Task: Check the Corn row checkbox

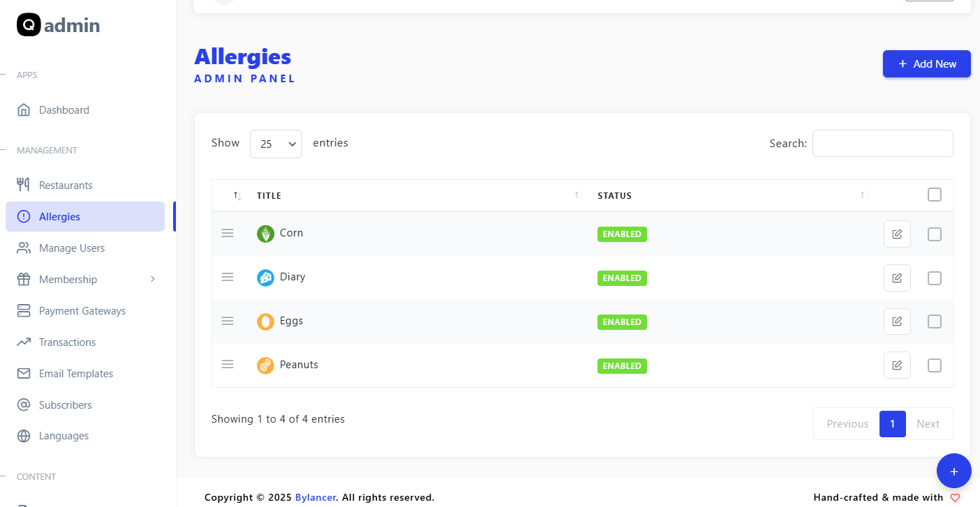Action: pyautogui.click(x=934, y=234)
